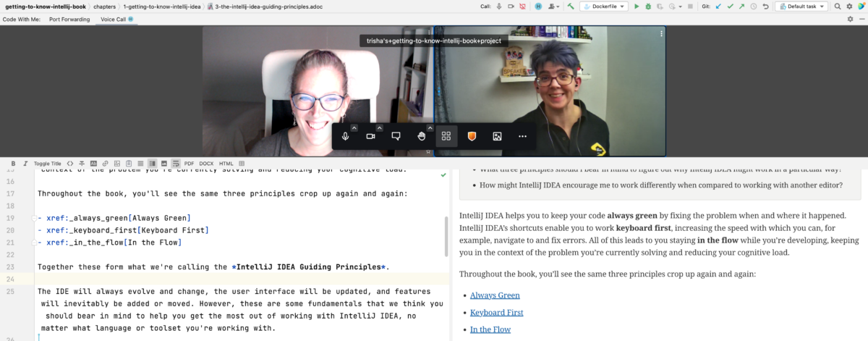The width and height of the screenshot is (868, 341).
Task: Open background image options in call
Action: tap(497, 136)
